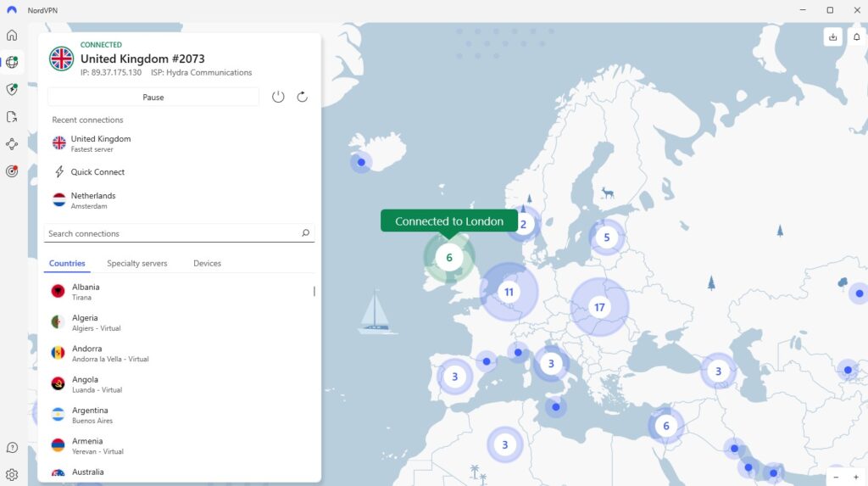Click the North Africa cluster labeled 3

[x=504, y=444]
